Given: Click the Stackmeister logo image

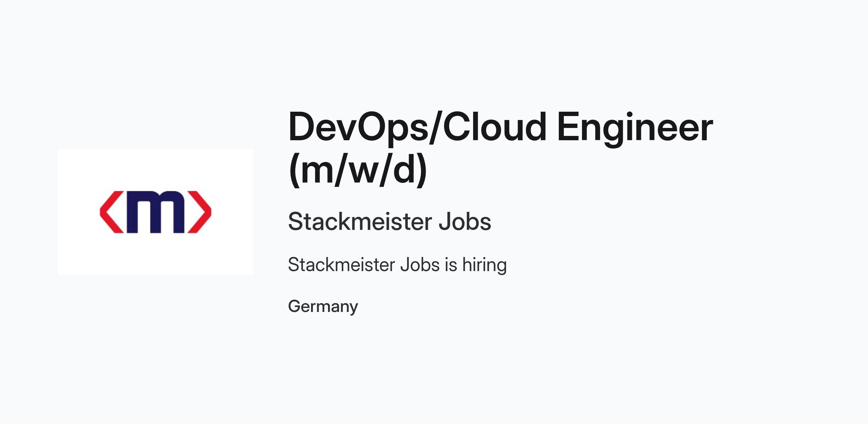Looking at the screenshot, I should tap(156, 212).
